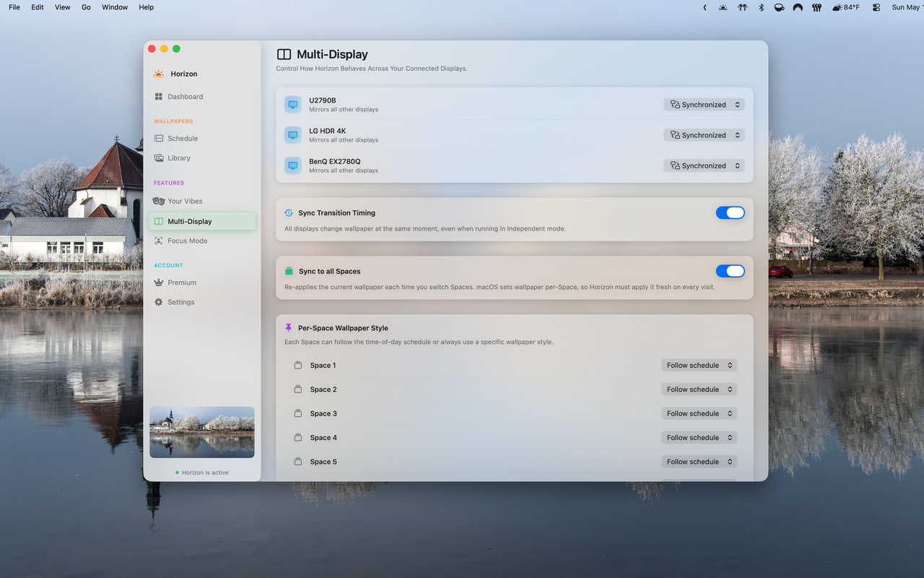The image size is (924, 578).
Task: Click the Horizon is active status
Action: [x=202, y=473]
